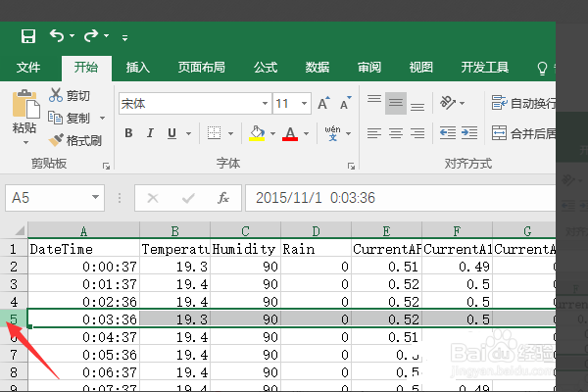Switch to the 插入 ribbon tab
Screen dimensions: 588x392
[x=137, y=68]
